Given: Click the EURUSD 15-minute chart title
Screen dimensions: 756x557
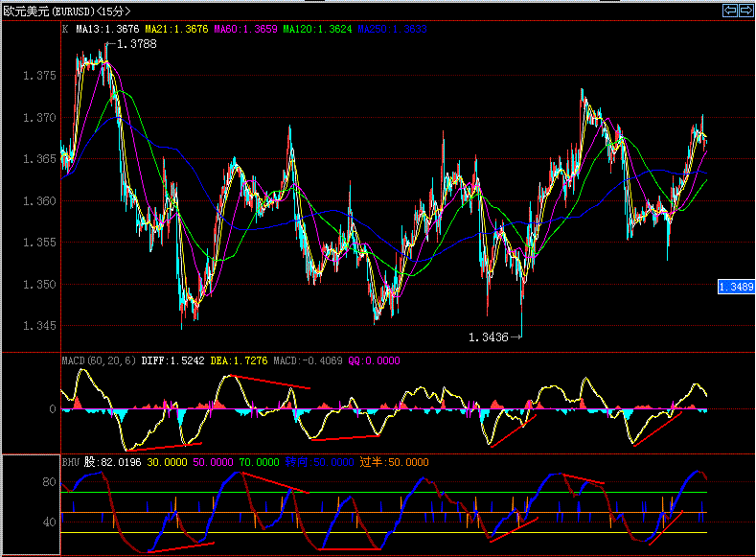Looking at the screenshot, I should pyautogui.click(x=66, y=11).
